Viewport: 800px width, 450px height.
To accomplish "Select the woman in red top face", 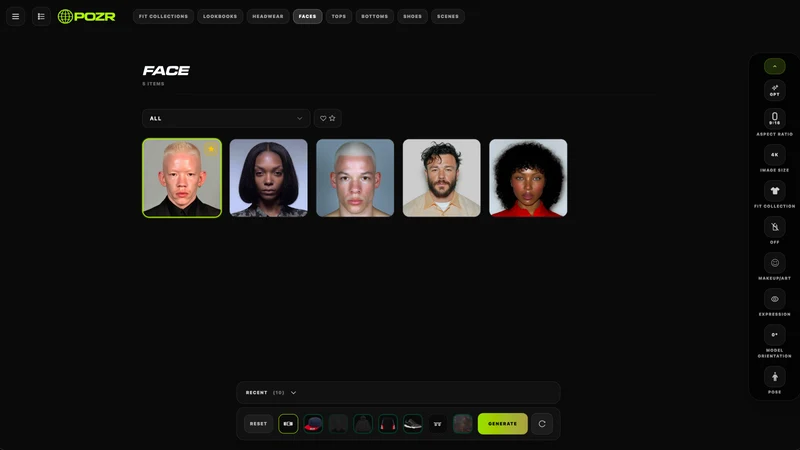I will 528,178.
